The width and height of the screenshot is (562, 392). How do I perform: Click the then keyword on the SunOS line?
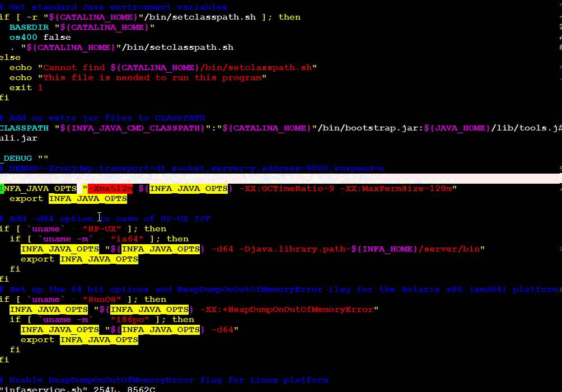click(x=155, y=300)
